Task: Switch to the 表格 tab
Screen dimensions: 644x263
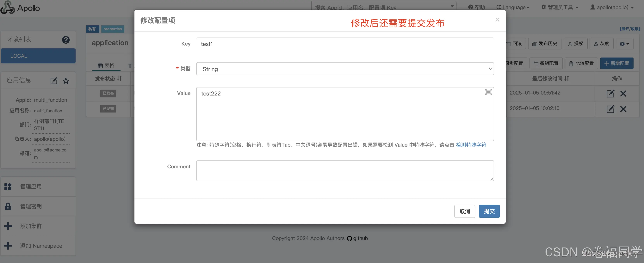Action: click(x=106, y=65)
